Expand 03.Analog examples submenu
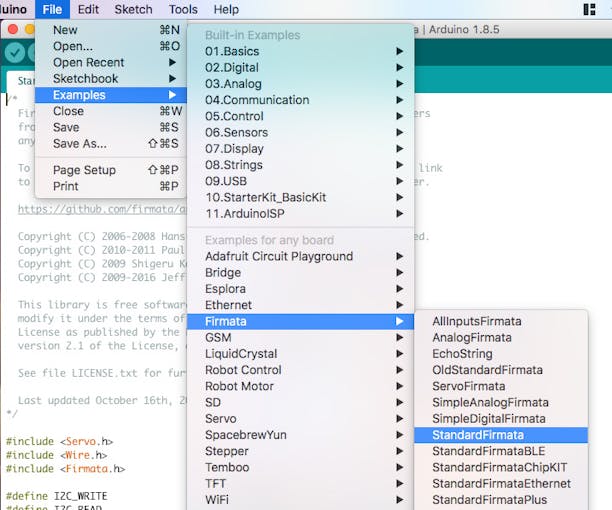Image resolution: width=612 pixels, height=510 pixels. pyautogui.click(x=301, y=84)
